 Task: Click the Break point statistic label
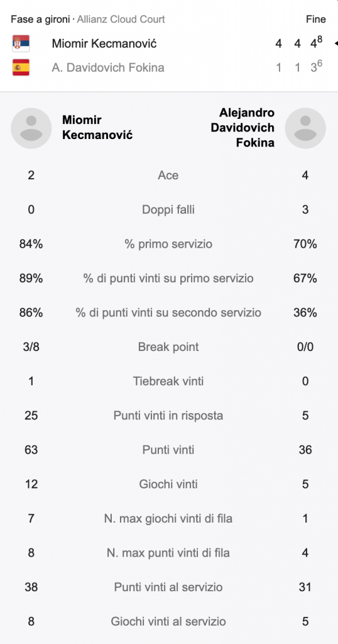(168, 347)
